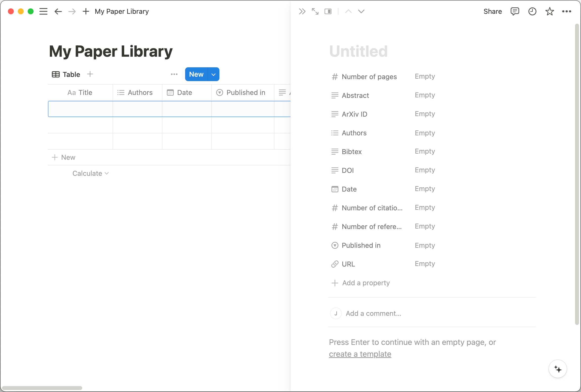Click the Add a comment field

(373, 314)
